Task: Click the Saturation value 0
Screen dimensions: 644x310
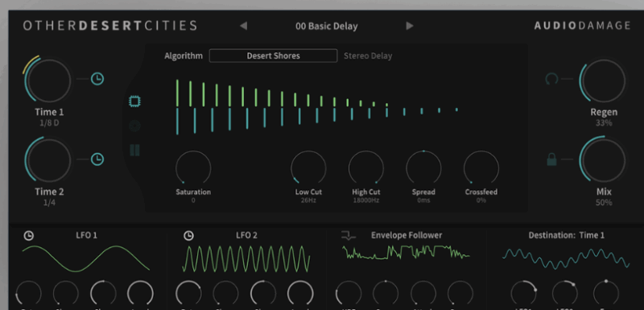Action: point(193,200)
